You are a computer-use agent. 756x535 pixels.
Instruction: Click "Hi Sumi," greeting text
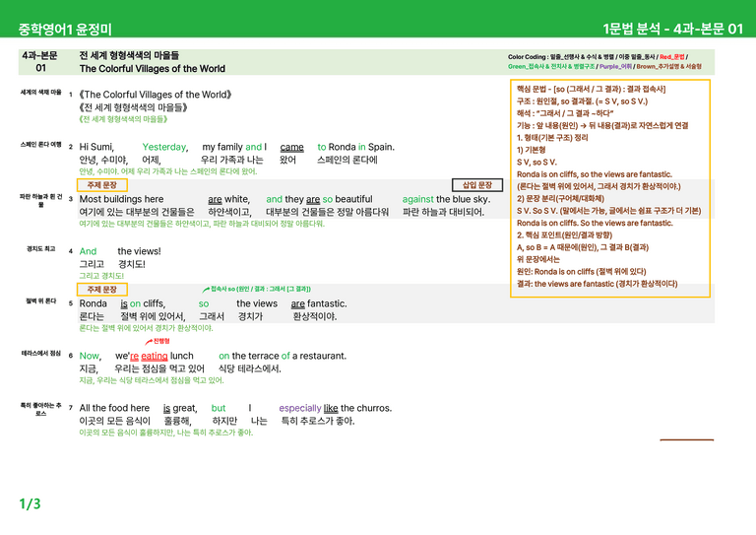click(x=96, y=147)
